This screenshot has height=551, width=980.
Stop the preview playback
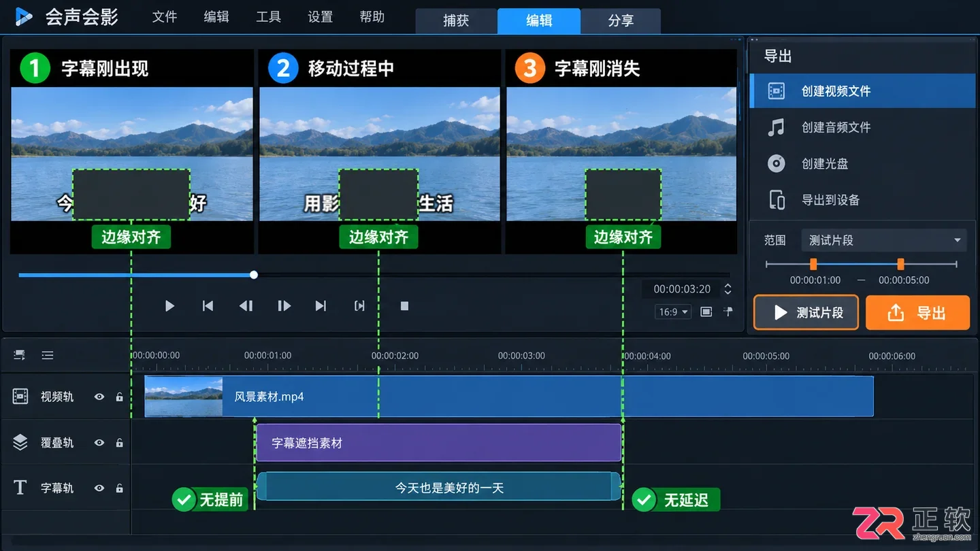coord(404,306)
